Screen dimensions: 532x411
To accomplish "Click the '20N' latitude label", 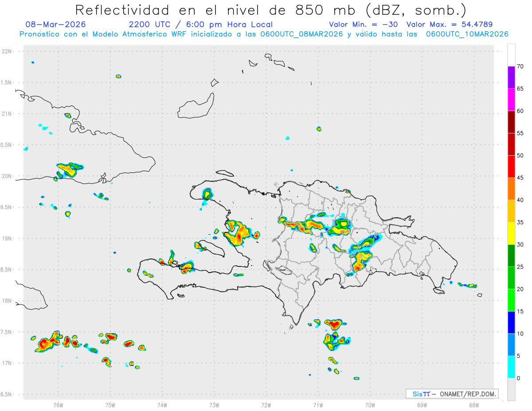I will coord(7,176).
